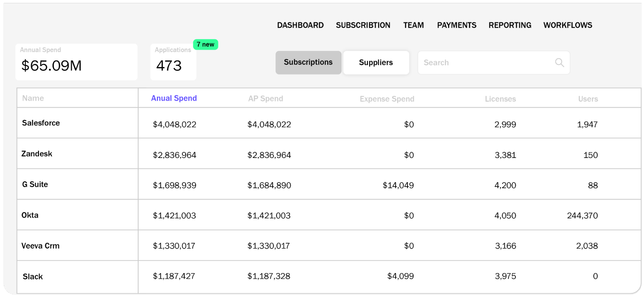Navigate to the TEAM section

click(x=413, y=25)
